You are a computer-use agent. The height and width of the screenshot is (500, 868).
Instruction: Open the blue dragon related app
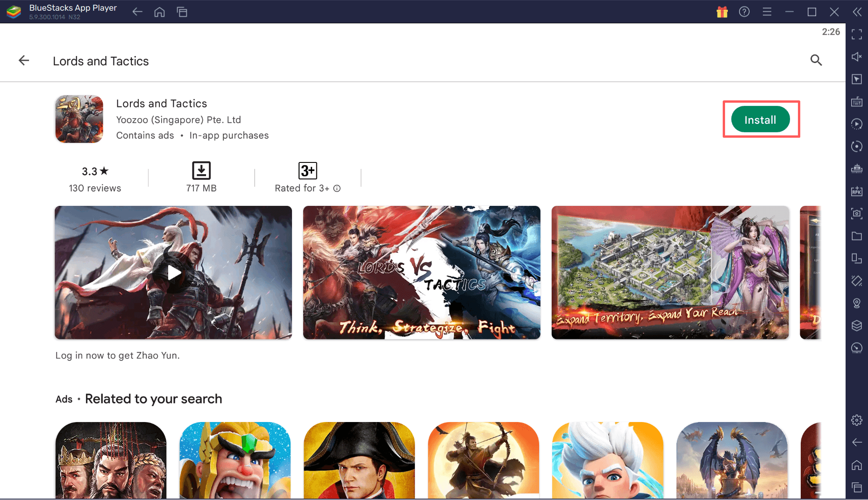732,460
